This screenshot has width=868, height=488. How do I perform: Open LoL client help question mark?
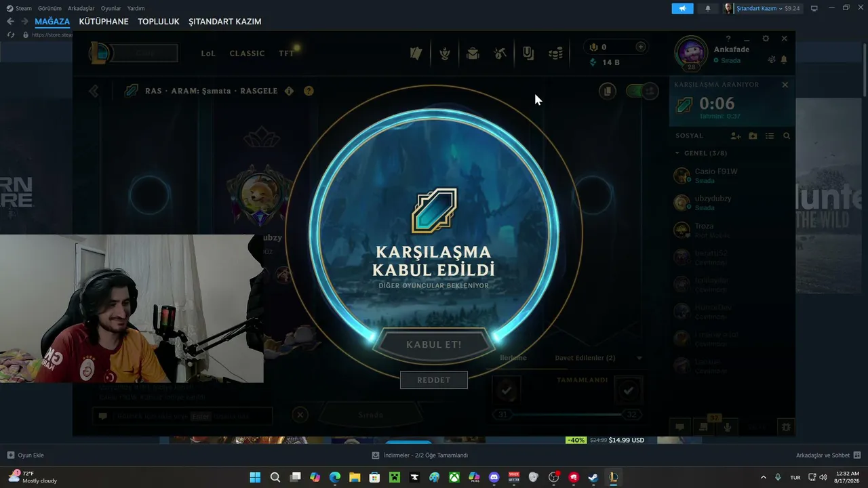click(x=728, y=39)
